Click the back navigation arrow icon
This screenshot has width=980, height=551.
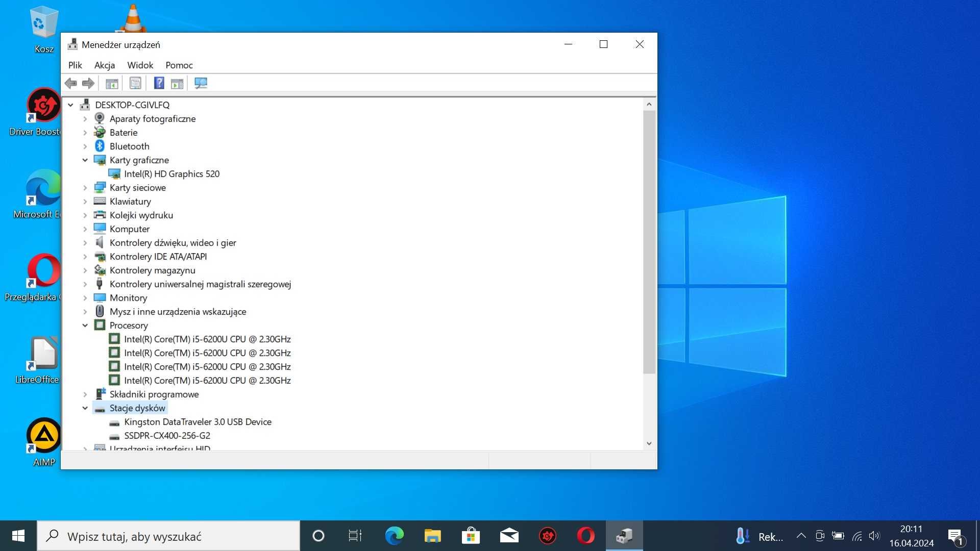tap(70, 82)
